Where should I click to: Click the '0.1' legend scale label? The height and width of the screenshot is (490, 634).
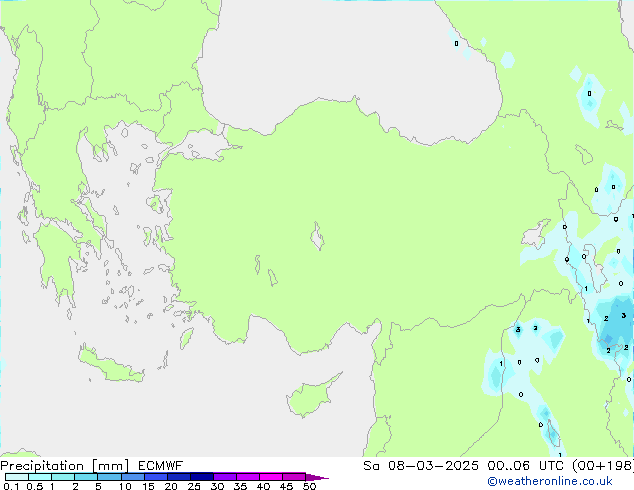[11, 486]
